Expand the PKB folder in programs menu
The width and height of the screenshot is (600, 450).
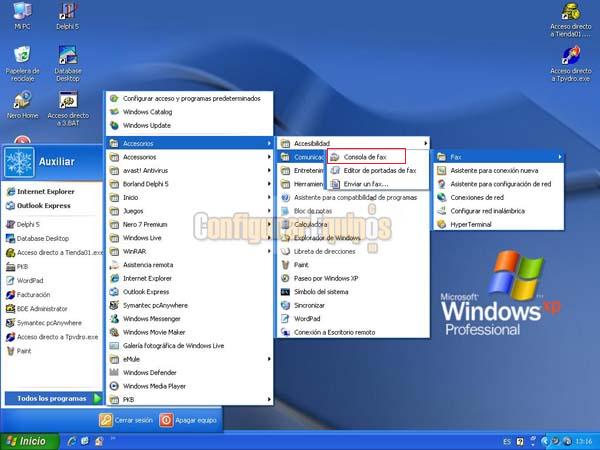190,399
